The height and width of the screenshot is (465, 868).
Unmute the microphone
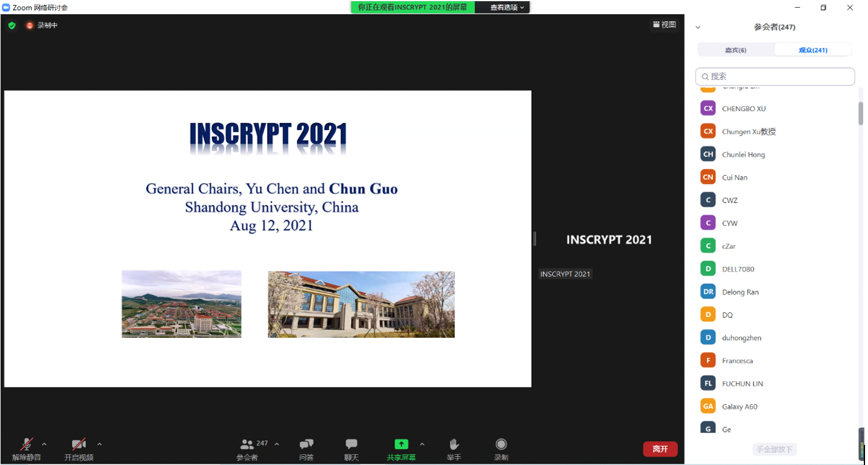(x=27, y=445)
